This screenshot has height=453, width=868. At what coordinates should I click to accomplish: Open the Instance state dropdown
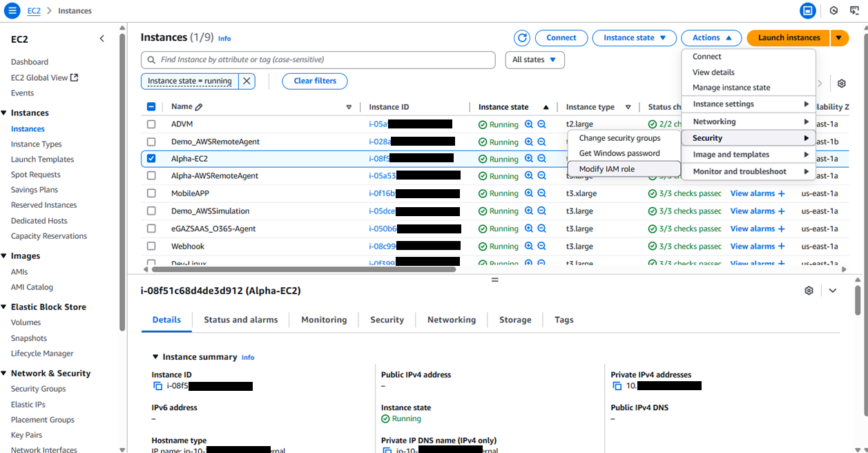(635, 38)
